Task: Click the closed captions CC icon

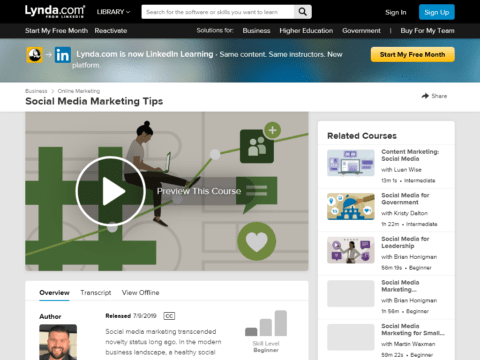Action: point(169,316)
